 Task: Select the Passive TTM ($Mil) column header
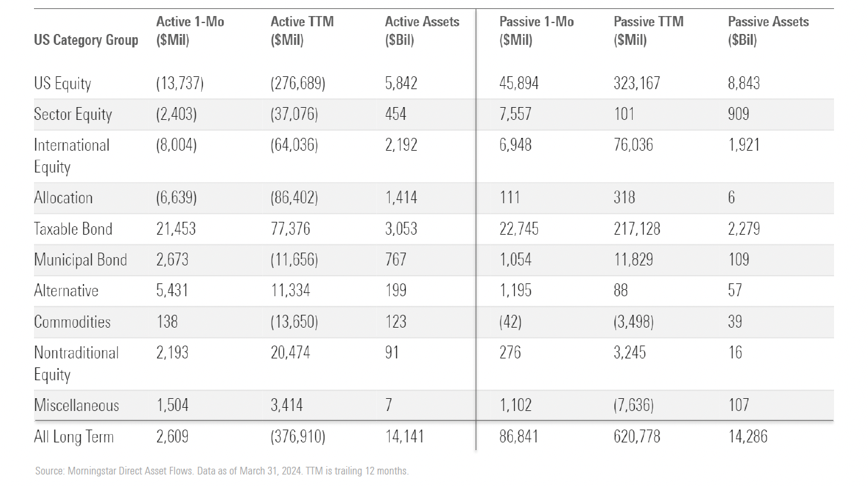point(648,31)
